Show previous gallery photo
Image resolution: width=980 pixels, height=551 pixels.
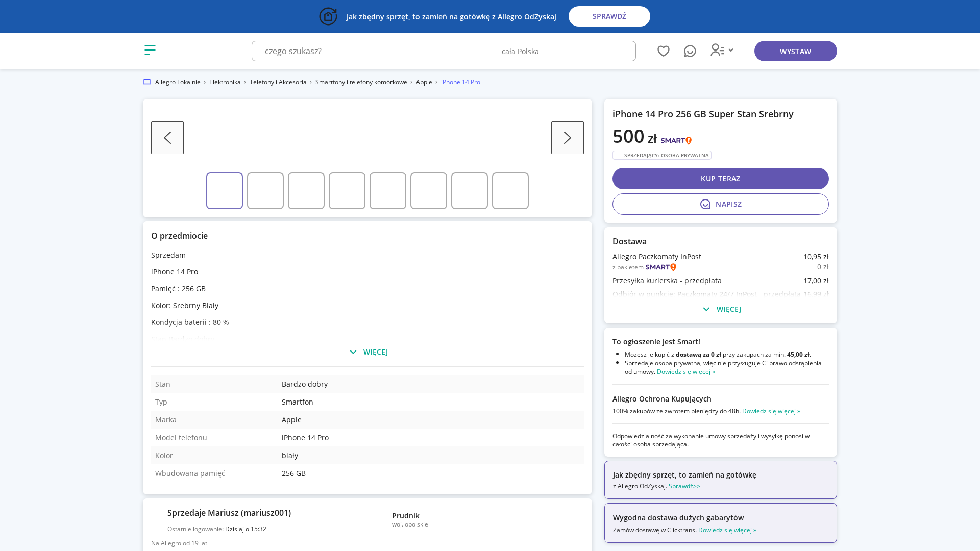(x=167, y=138)
